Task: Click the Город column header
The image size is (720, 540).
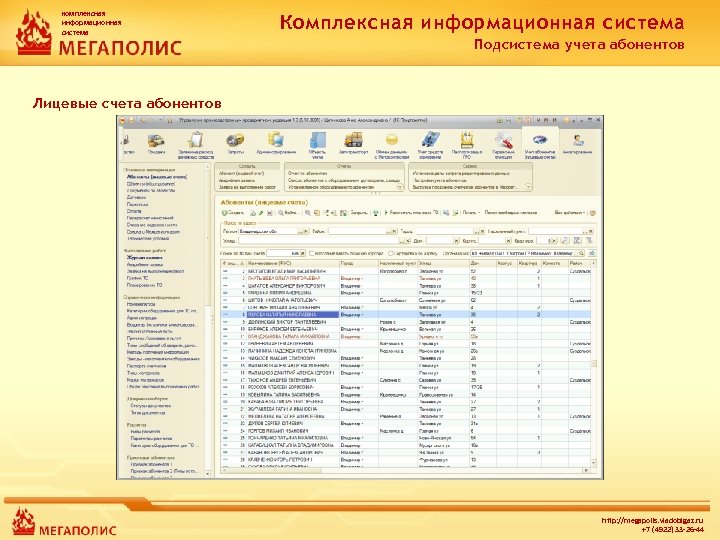Action: [x=359, y=264]
